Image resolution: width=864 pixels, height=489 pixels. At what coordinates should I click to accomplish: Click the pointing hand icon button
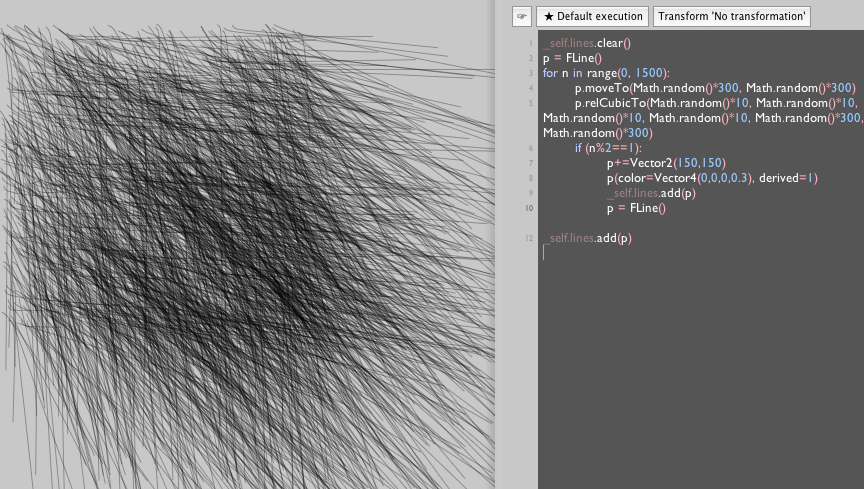521,17
